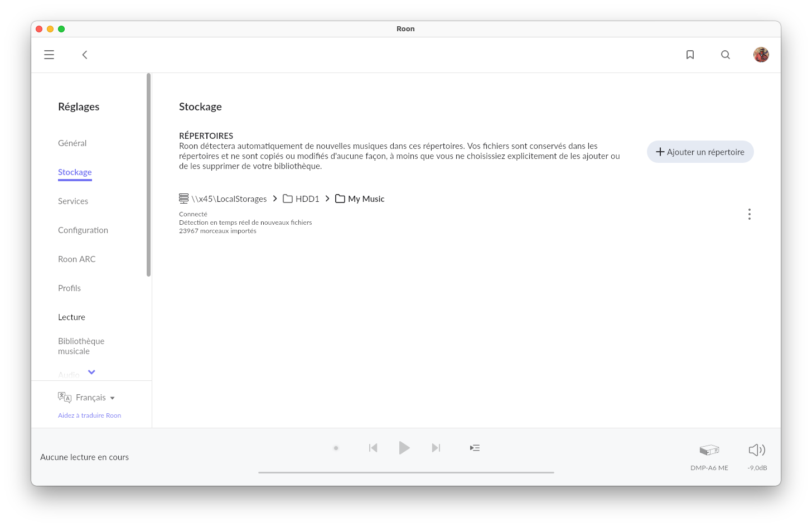Screen dimensions: 812x527
Task: Select the DMP-A6 ME audio zone
Action: (x=709, y=457)
